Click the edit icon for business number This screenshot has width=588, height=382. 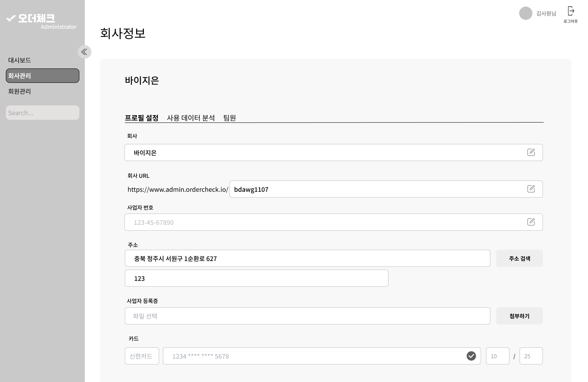click(531, 222)
